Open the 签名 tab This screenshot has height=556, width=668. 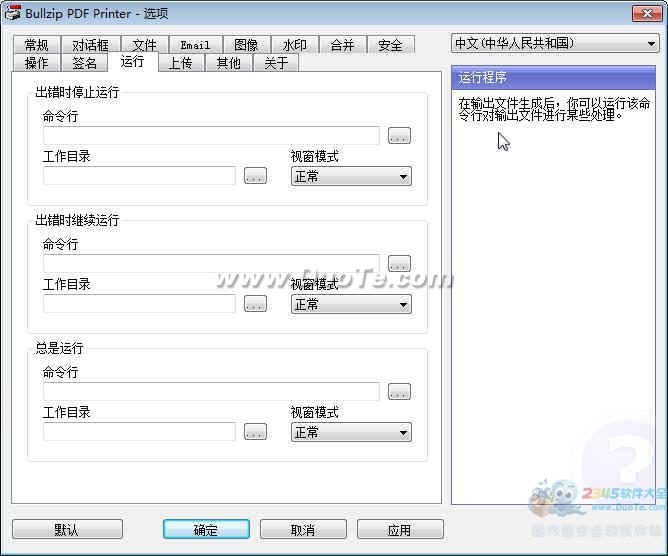85,63
